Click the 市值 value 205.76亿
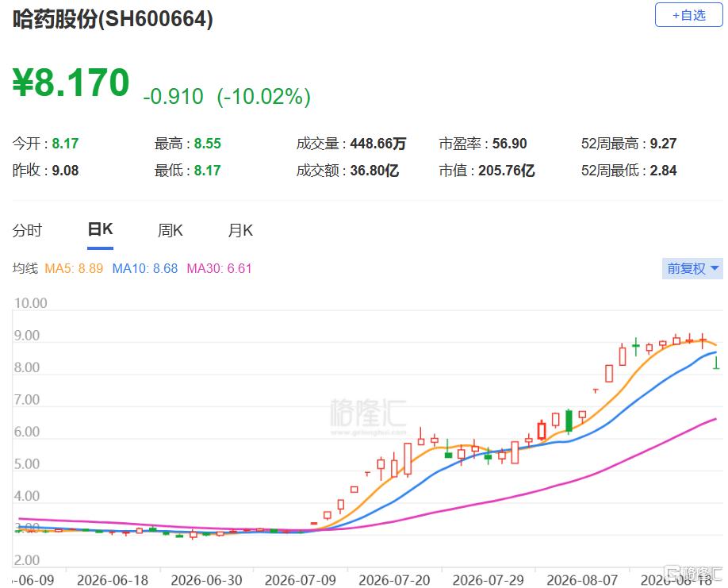The height and width of the screenshot is (588, 728). tap(507, 171)
